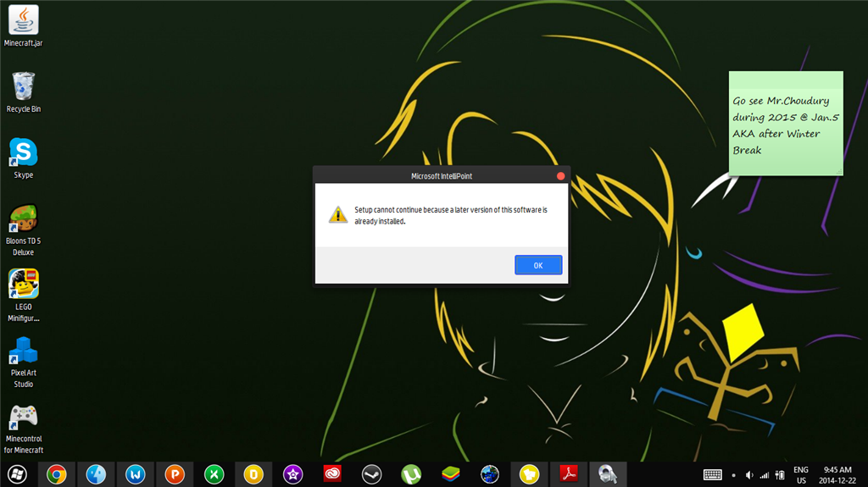
Task: Open the green X spreadsheets taskbar app
Action: click(214, 474)
